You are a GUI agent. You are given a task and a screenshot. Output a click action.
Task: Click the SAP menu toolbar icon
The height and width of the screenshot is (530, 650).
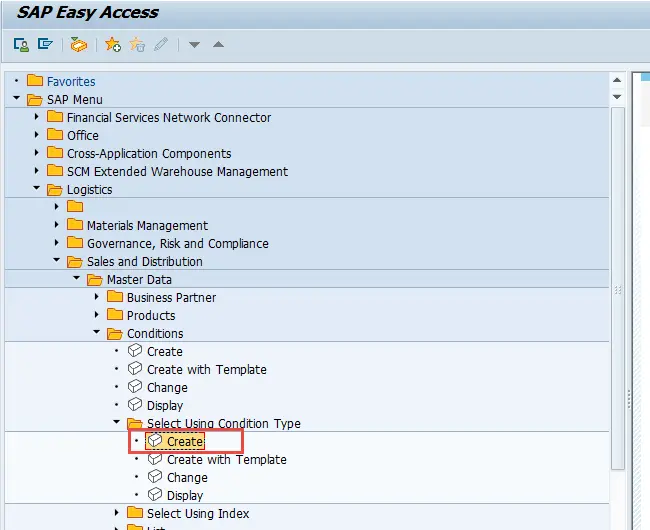coord(45,44)
